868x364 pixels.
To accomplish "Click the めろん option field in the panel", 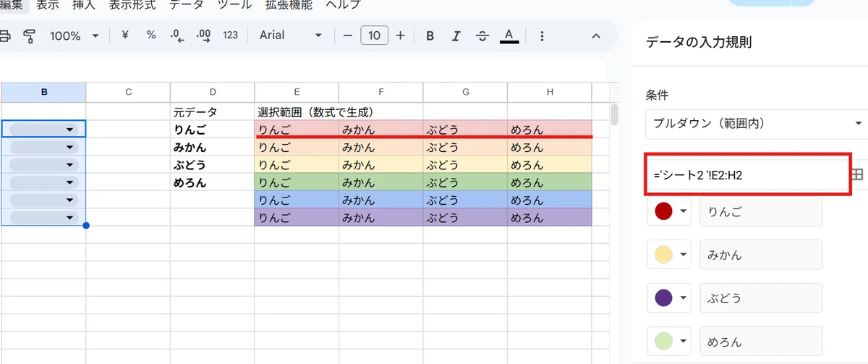I will [x=761, y=341].
